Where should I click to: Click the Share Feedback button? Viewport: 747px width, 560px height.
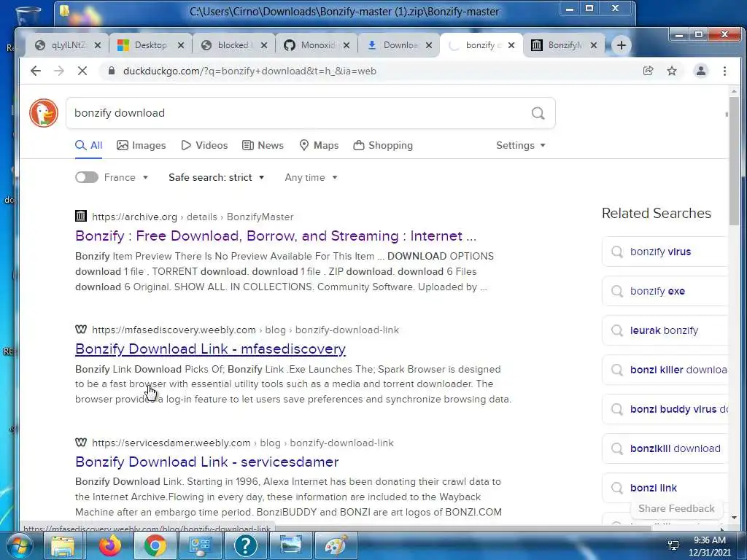click(676, 508)
